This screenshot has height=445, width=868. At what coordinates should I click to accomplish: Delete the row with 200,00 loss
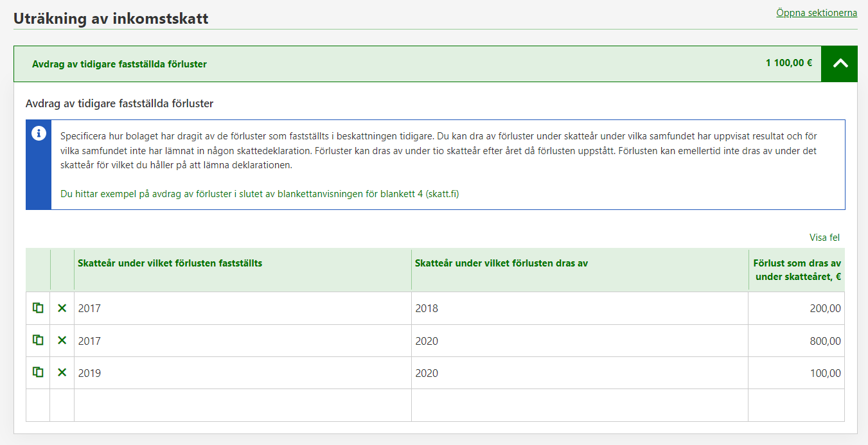(x=62, y=308)
